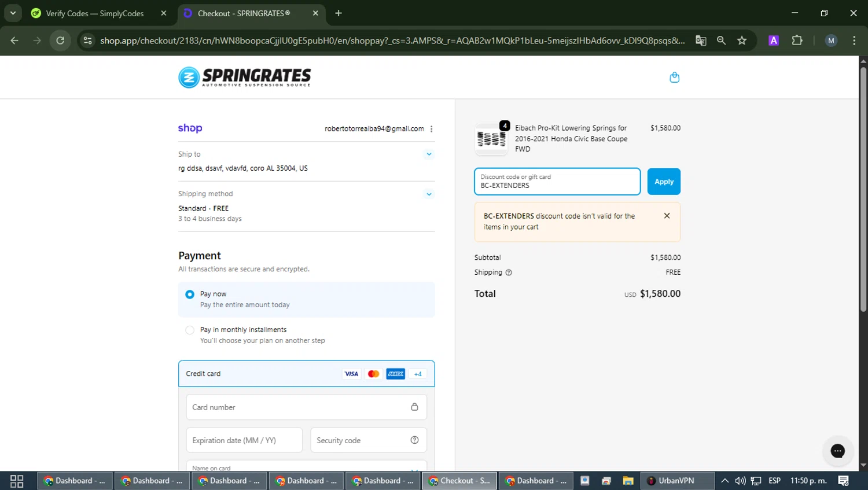Click the Security code field
The width and height of the screenshot is (868, 490).
tap(369, 440)
